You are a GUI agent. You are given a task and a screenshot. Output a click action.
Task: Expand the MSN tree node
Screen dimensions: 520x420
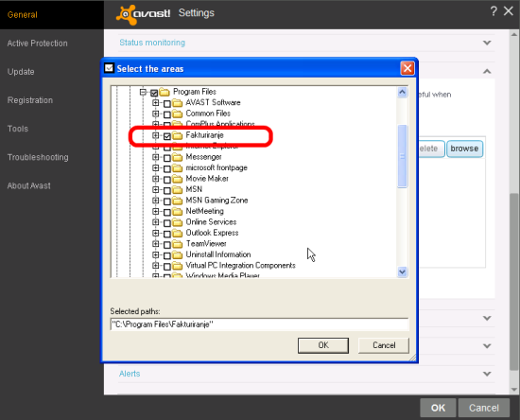(x=155, y=190)
